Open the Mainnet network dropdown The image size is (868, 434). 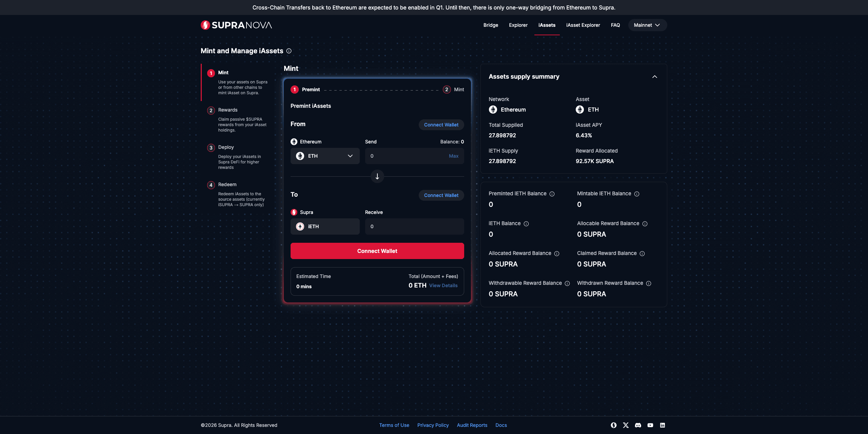647,25
